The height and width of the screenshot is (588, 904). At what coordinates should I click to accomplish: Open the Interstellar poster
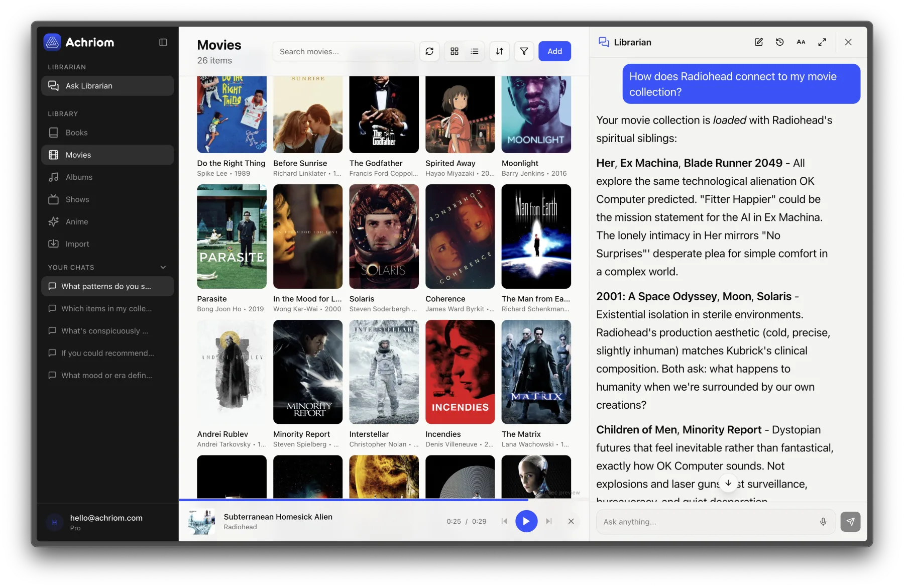coord(384,372)
